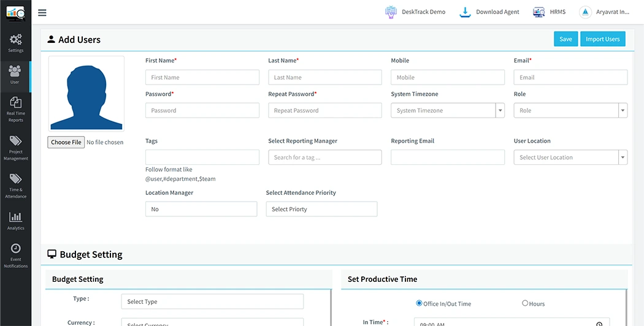Click the First Name input field
644x326 pixels.
(202, 77)
